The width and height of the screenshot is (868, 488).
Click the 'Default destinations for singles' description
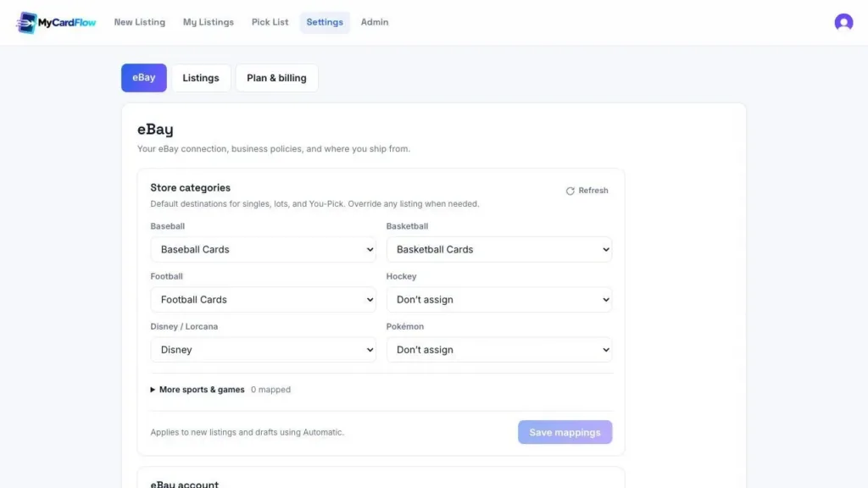(314, 203)
